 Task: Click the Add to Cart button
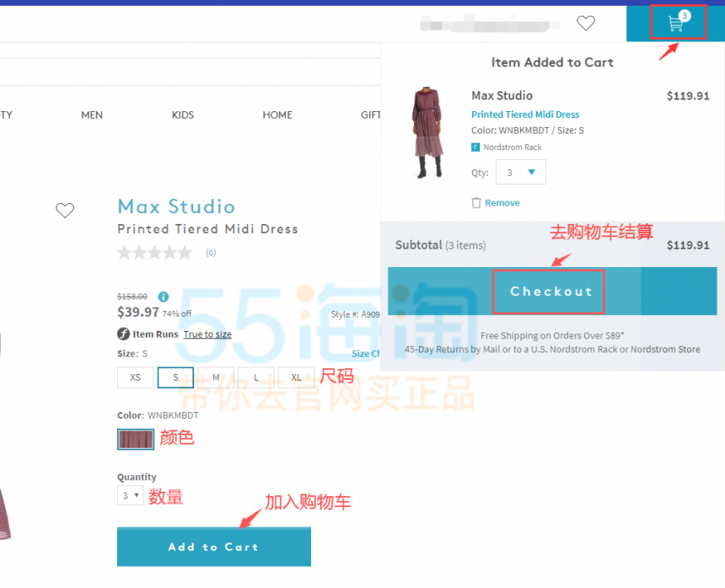click(214, 547)
